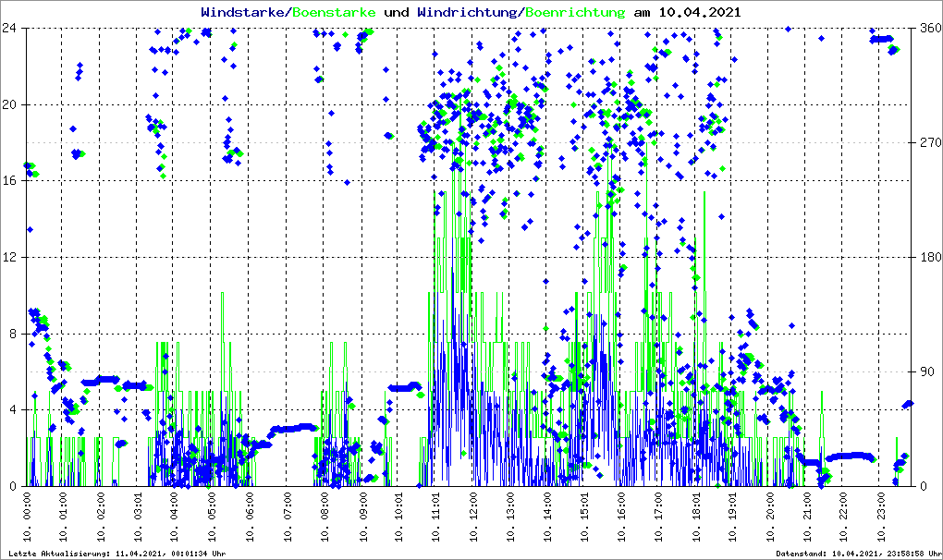
Task: Select the 270 label on right axis
Action: [x=929, y=143]
